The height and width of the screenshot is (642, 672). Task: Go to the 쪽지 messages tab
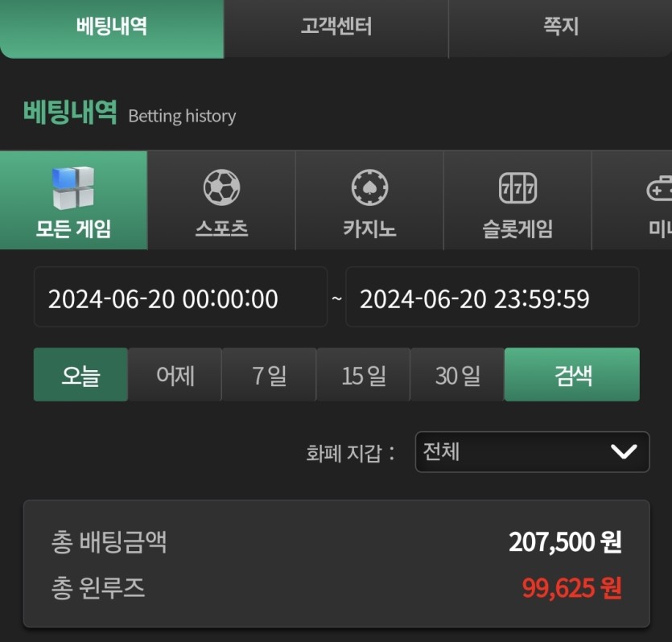pyautogui.click(x=560, y=28)
